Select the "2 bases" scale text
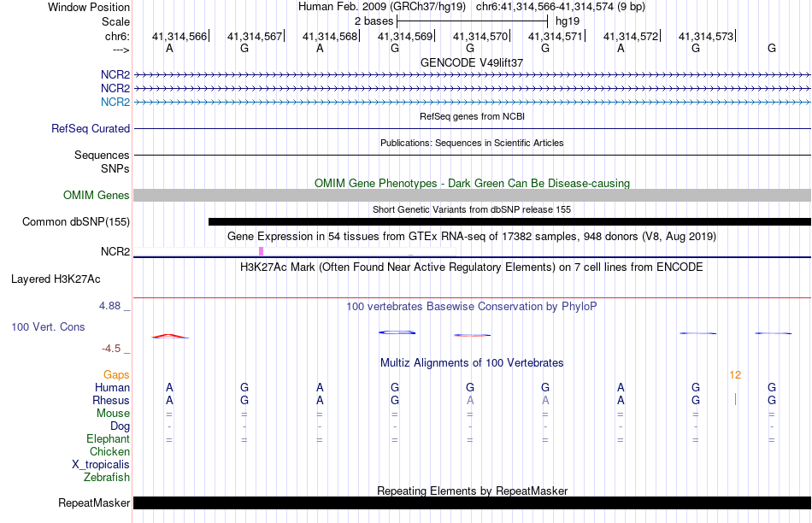 coord(374,21)
